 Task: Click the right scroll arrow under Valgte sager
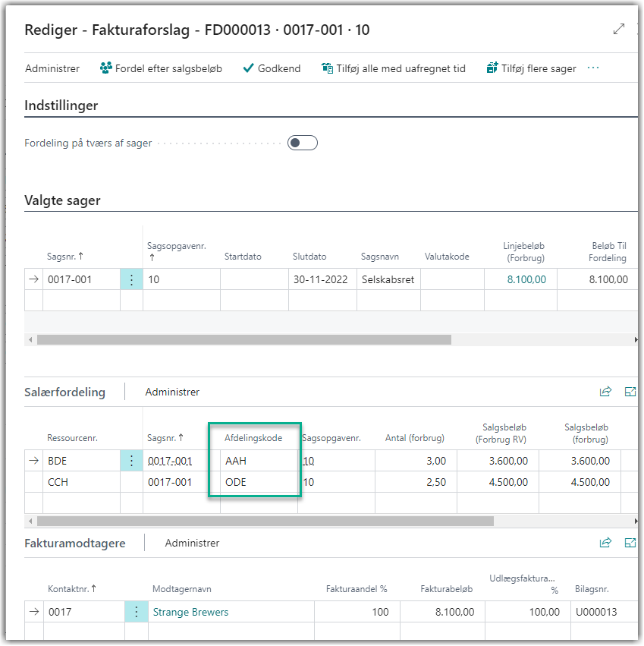[x=636, y=340]
